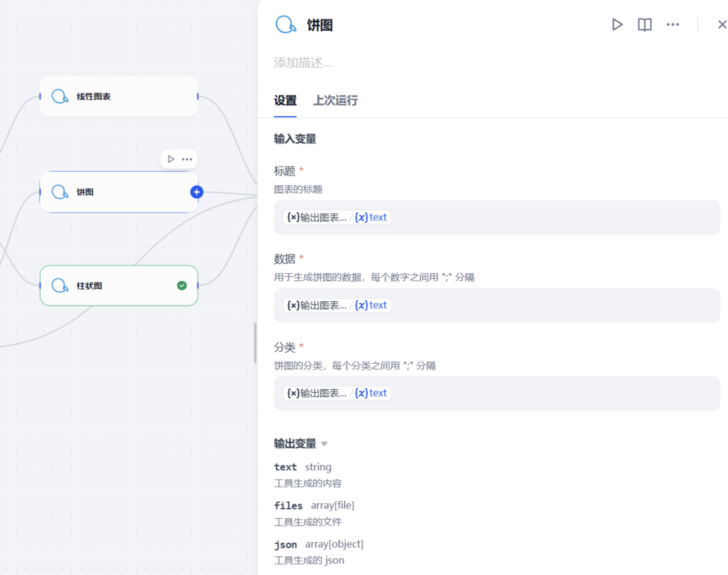Click the 饼图 tool icon in header

pyautogui.click(x=286, y=24)
